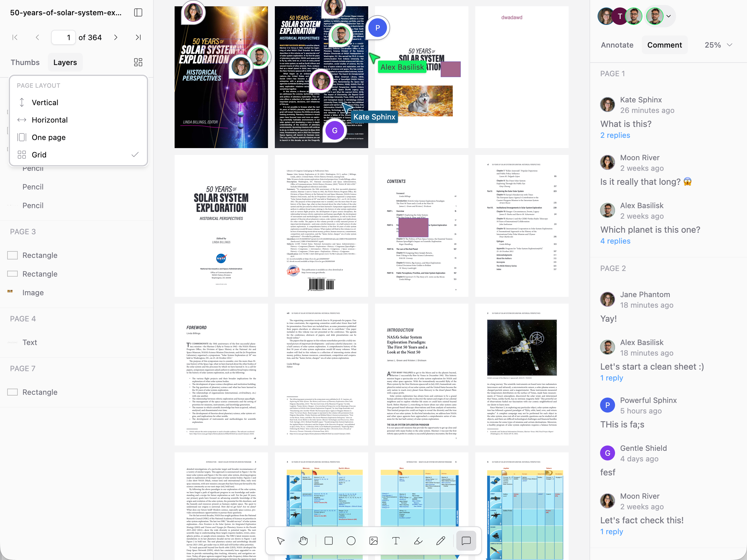Open 1 reply under 'Let's start a clean sheet'
This screenshot has height=560, width=747.
pos(612,378)
